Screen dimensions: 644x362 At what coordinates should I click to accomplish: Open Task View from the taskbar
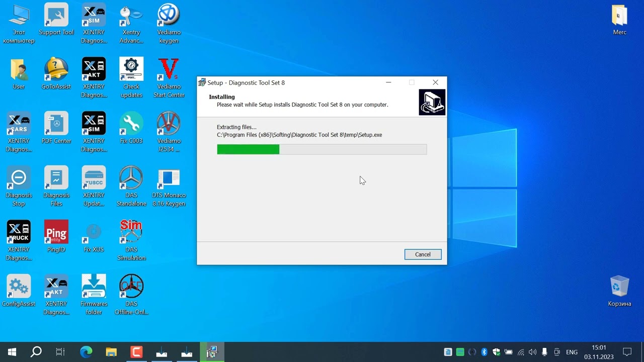pos(60,352)
